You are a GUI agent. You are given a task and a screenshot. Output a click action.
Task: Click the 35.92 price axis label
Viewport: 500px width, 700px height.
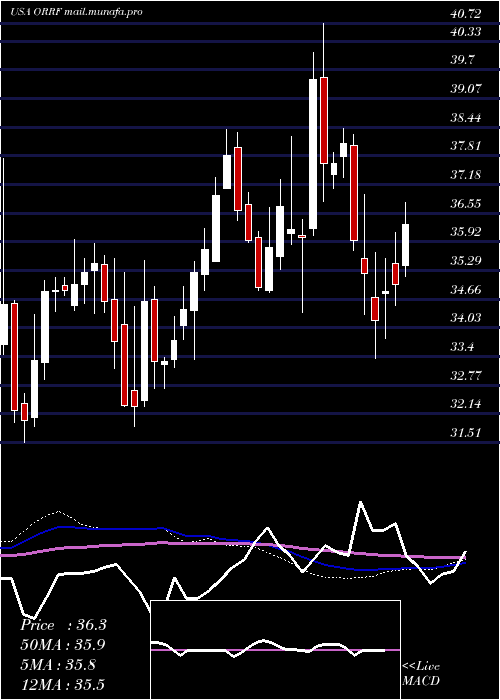pos(466,232)
